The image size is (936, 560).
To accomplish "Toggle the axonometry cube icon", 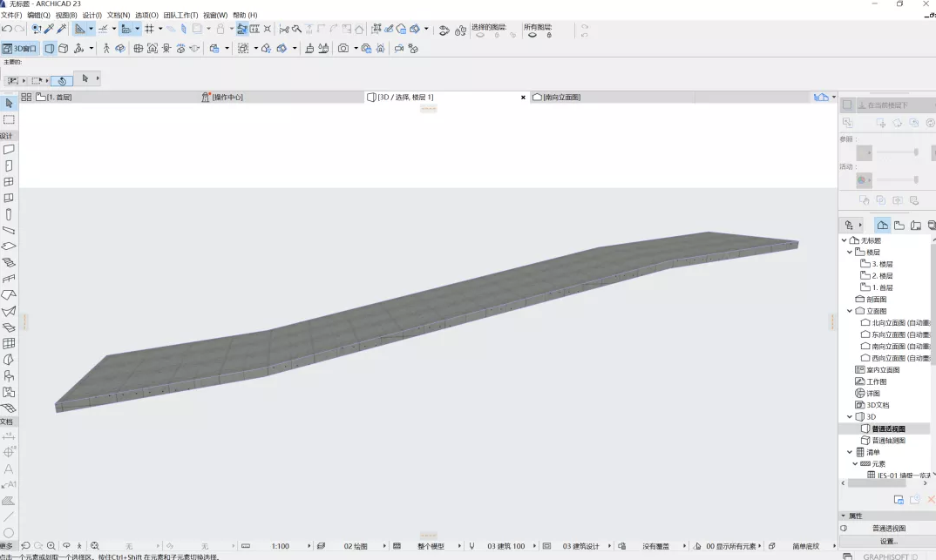I will 64,48.
